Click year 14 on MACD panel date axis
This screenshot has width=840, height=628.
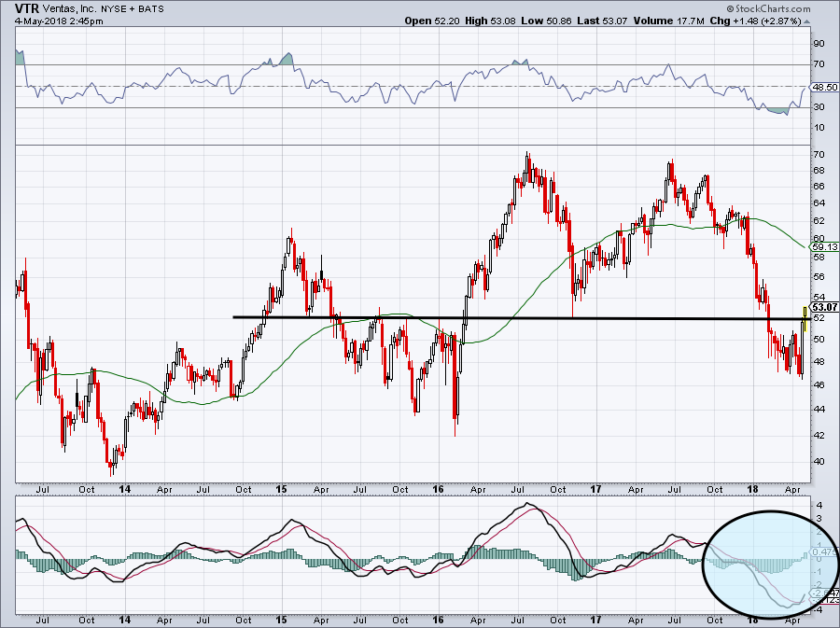tap(125, 620)
